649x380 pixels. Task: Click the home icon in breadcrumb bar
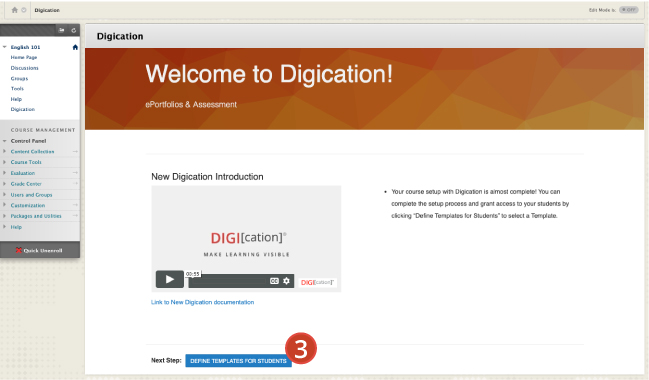pyautogui.click(x=14, y=10)
